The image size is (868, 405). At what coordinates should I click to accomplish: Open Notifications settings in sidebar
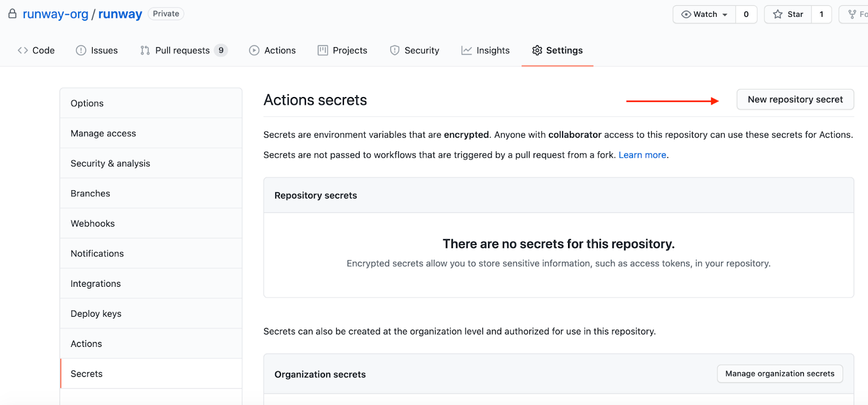click(151, 253)
